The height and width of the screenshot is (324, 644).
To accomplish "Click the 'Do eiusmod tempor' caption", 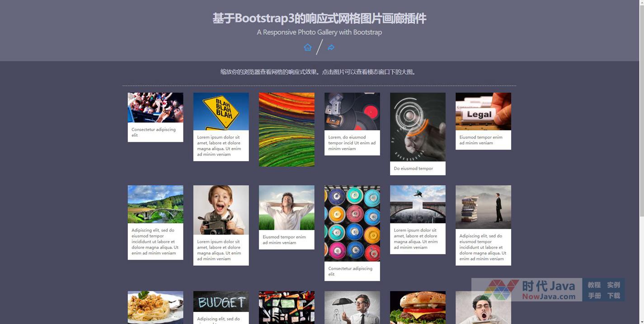I will tap(414, 168).
